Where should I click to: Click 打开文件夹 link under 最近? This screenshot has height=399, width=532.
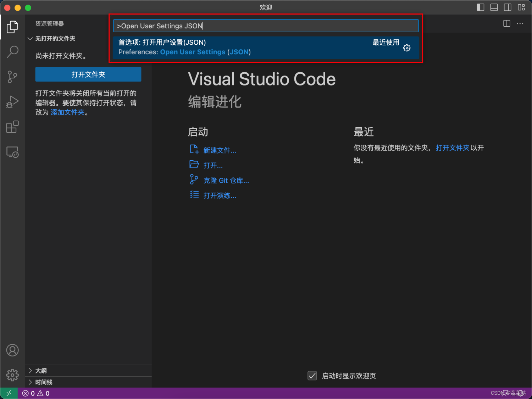coord(453,148)
